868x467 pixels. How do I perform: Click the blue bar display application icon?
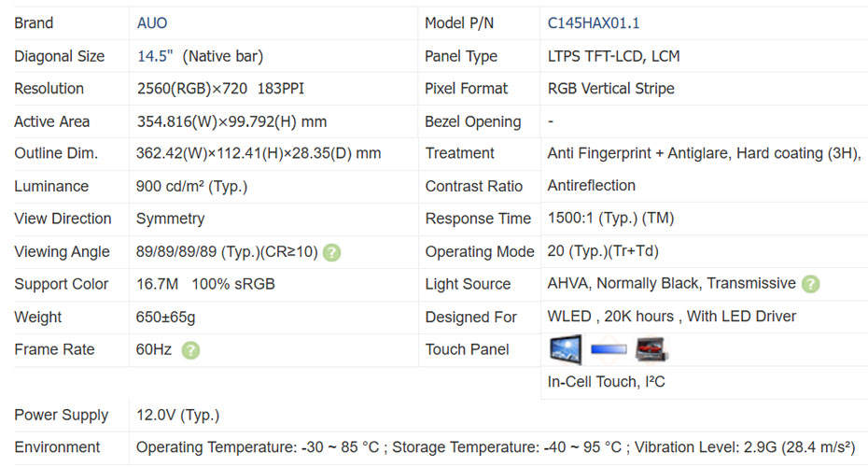(609, 349)
